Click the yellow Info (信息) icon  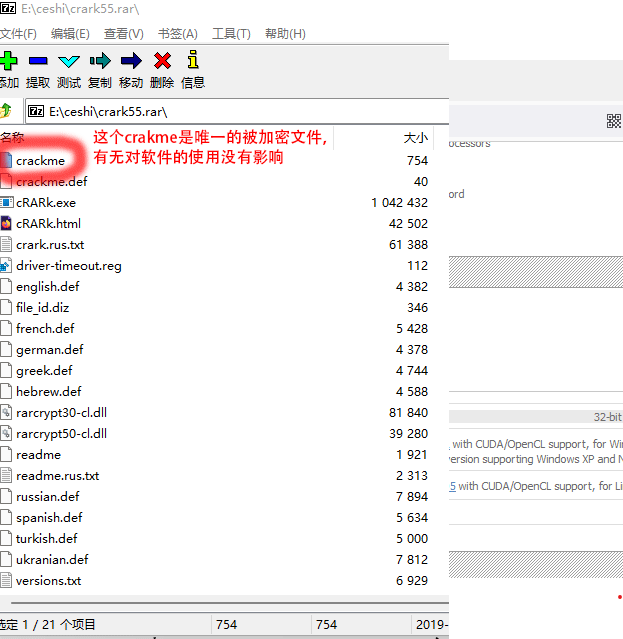pyautogui.click(x=193, y=61)
